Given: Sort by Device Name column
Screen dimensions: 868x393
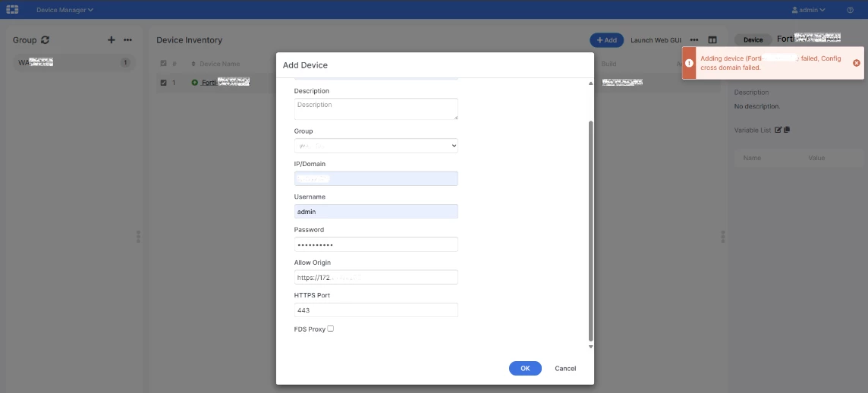Looking at the screenshot, I should 216,64.
